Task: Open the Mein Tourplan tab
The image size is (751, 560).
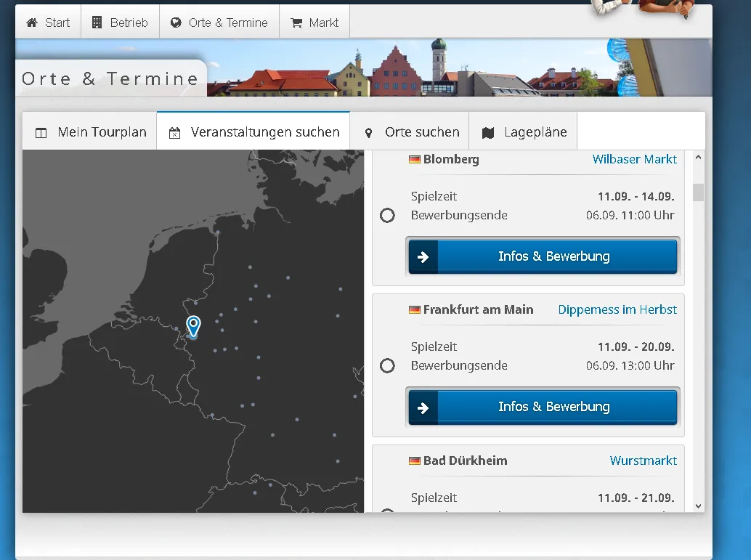Action: tap(90, 132)
